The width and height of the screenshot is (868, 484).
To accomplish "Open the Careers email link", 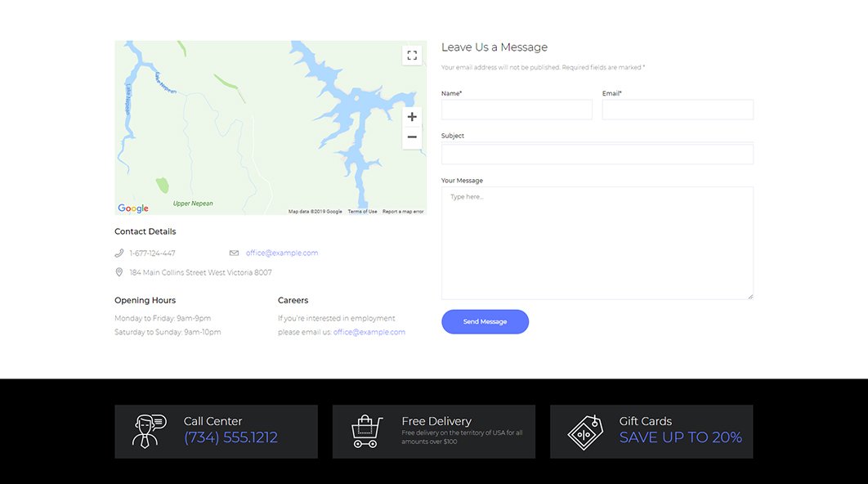I will (x=369, y=333).
